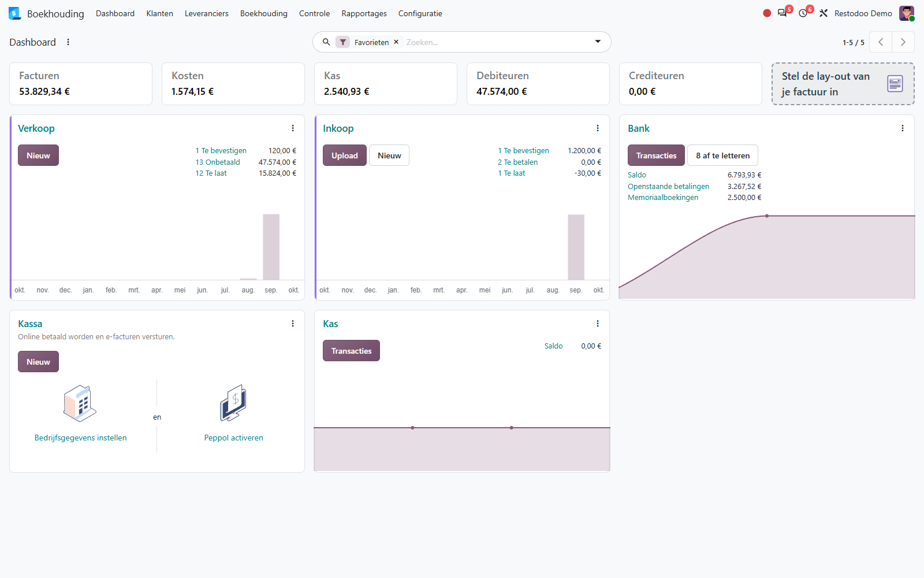The height and width of the screenshot is (578, 924).
Task: Open Bank Transacties button
Action: coord(656,155)
